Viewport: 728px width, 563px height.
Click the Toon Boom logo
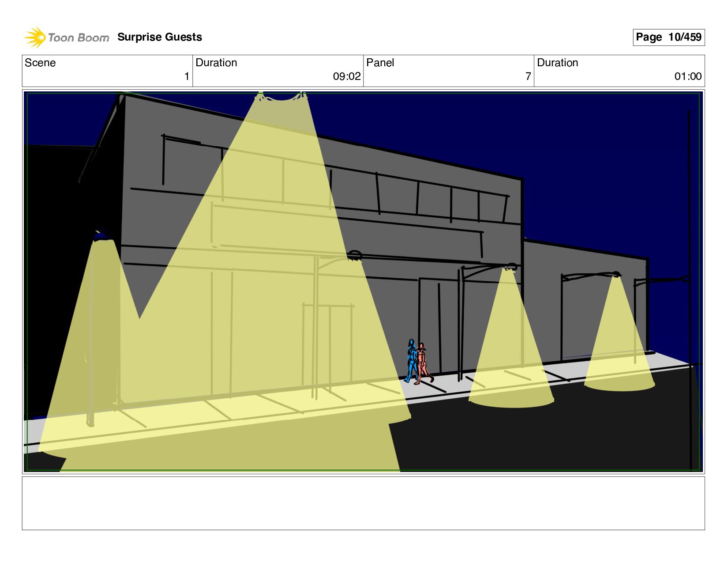(x=66, y=37)
